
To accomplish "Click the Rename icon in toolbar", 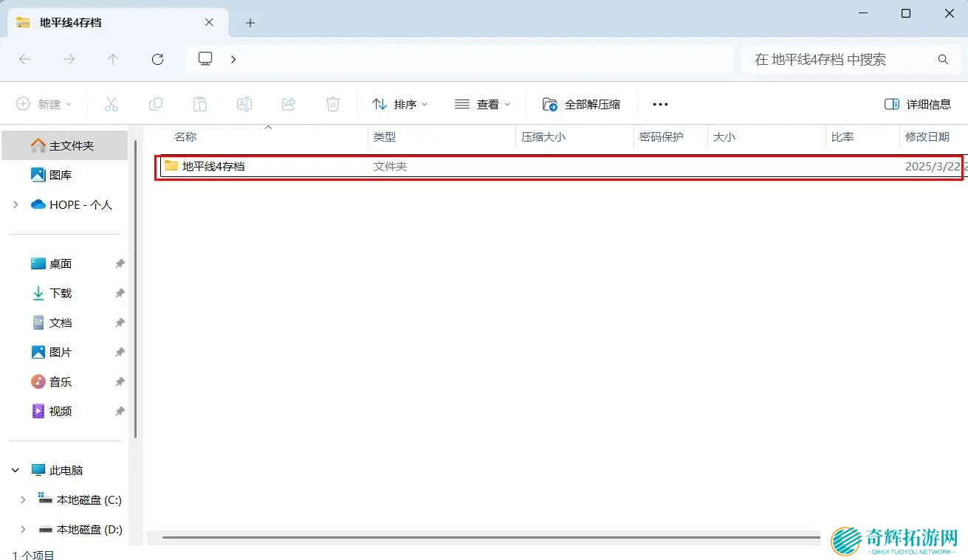I will (x=244, y=104).
